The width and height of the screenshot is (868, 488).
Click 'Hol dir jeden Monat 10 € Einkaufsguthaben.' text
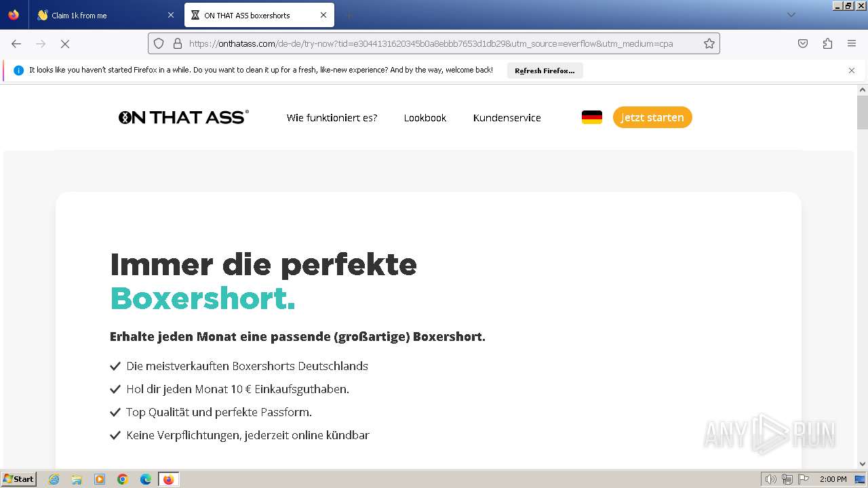[237, 389]
